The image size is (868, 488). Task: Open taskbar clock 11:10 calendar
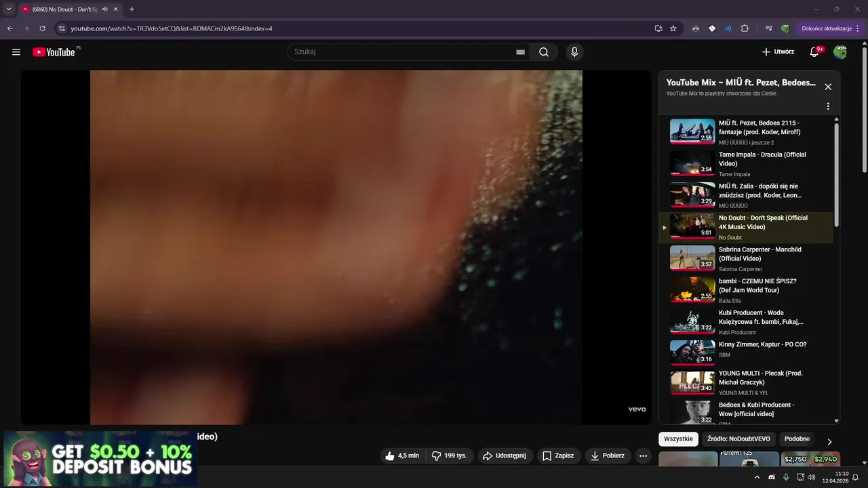[835, 477]
